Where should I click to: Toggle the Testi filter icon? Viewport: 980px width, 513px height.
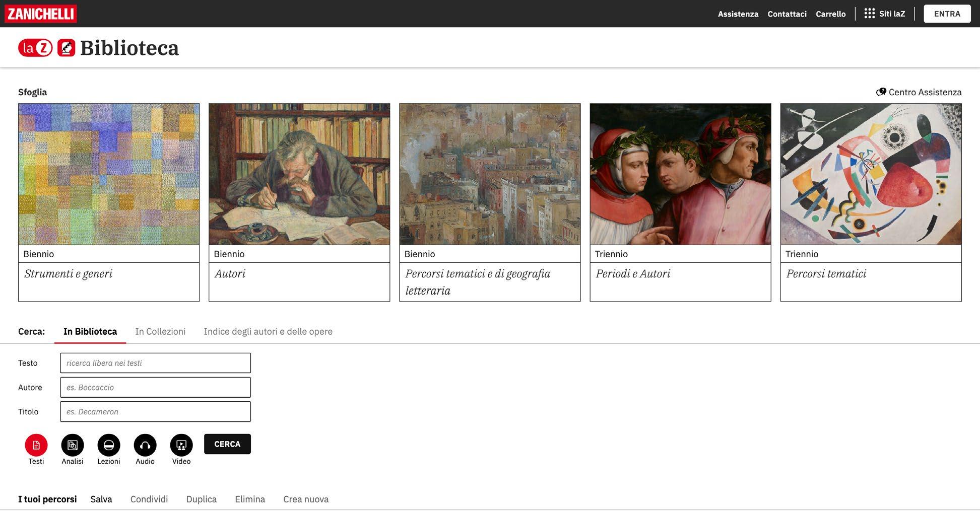click(36, 445)
